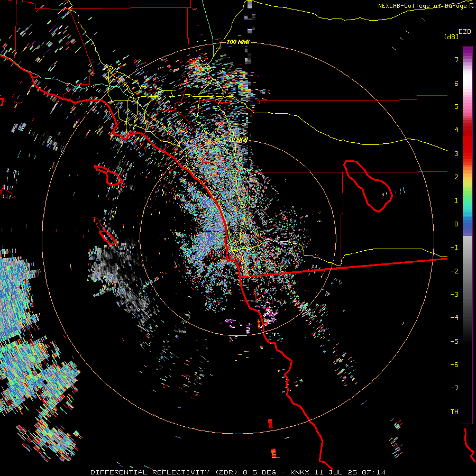The image size is (476, 476).
Task: Click the KNKX station identifier
Action: pos(300,472)
